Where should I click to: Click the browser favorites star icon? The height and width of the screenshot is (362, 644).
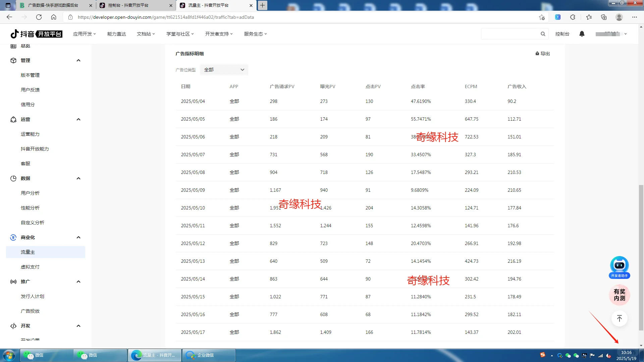pyautogui.click(x=589, y=17)
